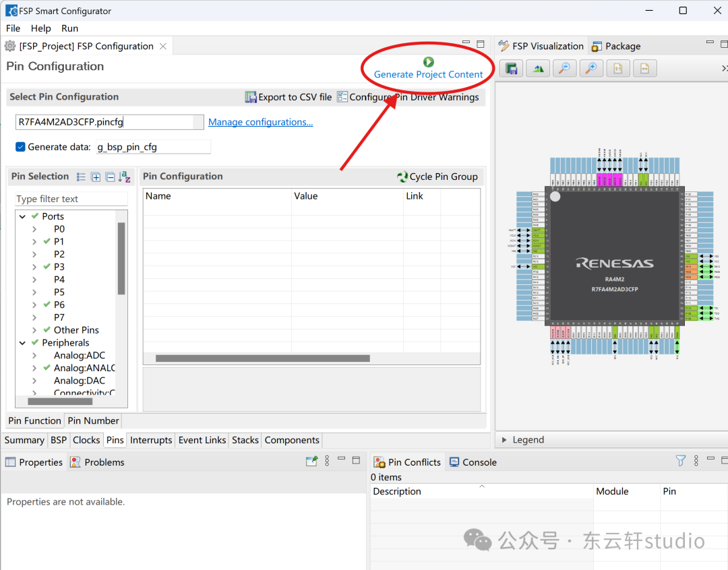Screen dimensions: 728x570
Task: Open the Help menu
Action: click(41, 28)
